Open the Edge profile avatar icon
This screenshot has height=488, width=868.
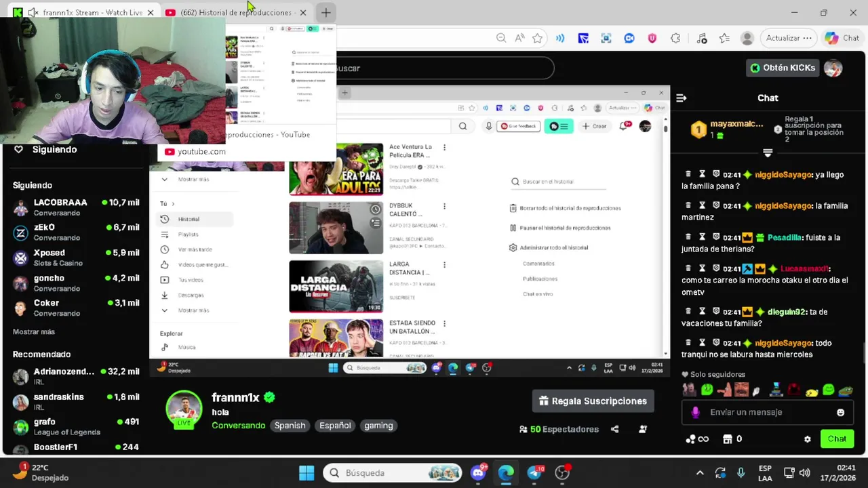click(747, 38)
